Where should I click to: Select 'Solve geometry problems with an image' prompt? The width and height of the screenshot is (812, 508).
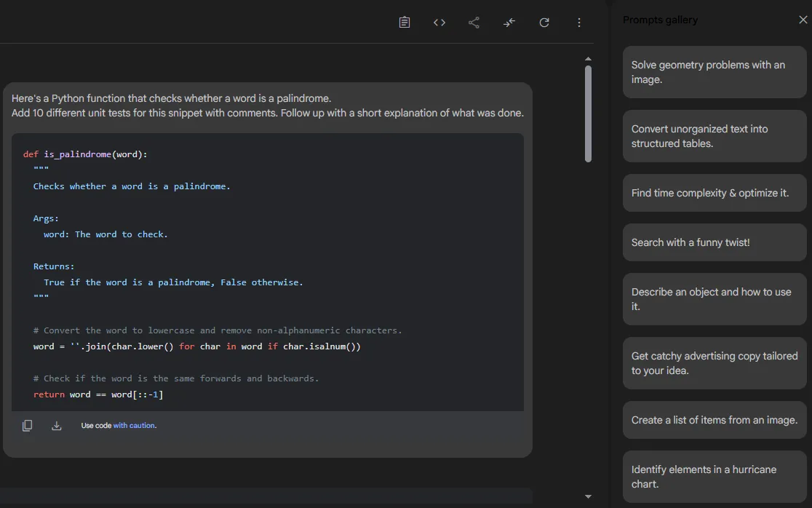click(715, 72)
